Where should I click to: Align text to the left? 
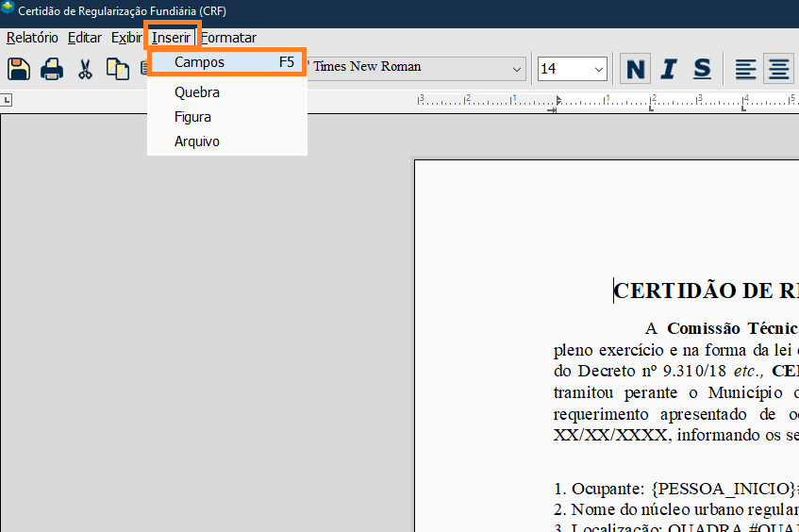[x=746, y=69]
